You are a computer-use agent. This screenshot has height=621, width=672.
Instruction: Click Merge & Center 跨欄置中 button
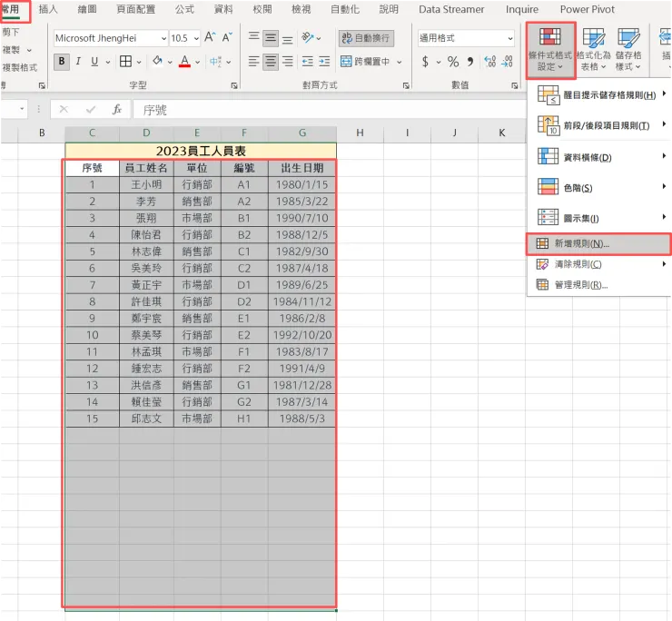tap(365, 62)
